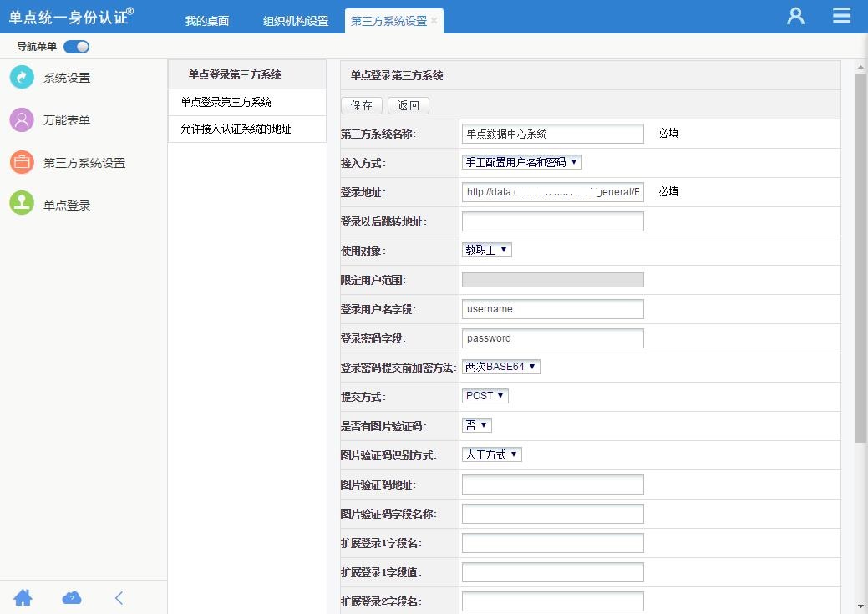Click the 限定用户范围 greyed field
Image resolution: width=868 pixels, height=614 pixels.
(552, 280)
